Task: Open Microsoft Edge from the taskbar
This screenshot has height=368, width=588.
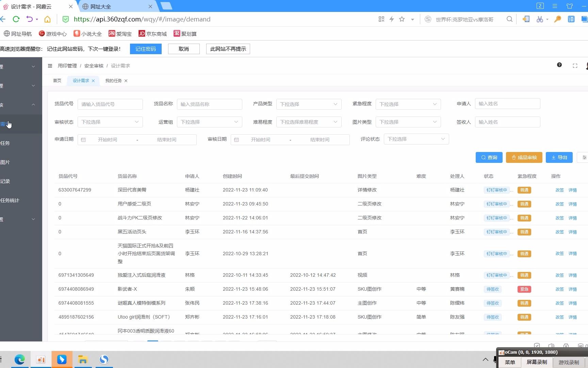Action: pyautogui.click(x=19, y=359)
